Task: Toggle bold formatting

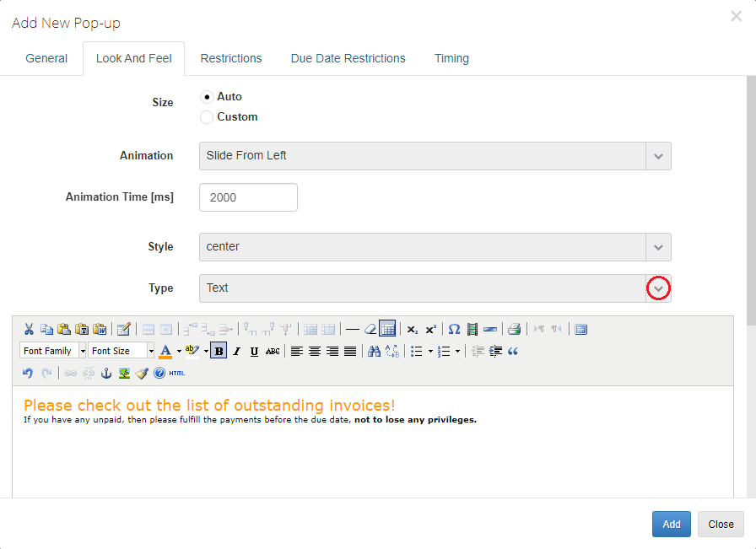Action: [219, 351]
